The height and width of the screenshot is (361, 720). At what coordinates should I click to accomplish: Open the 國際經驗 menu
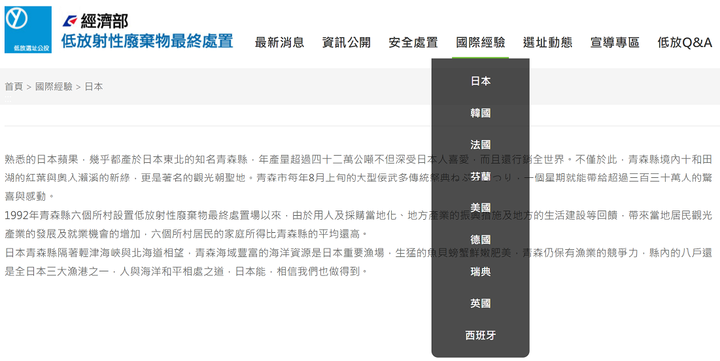(x=480, y=43)
